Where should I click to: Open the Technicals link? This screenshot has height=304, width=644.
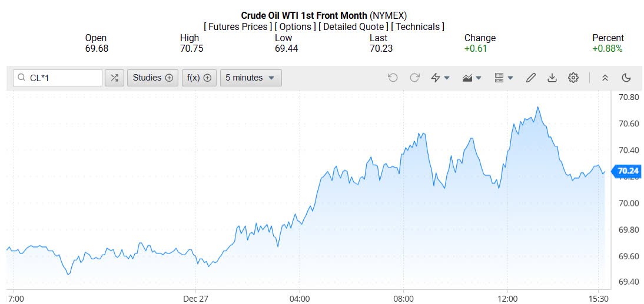tap(417, 26)
